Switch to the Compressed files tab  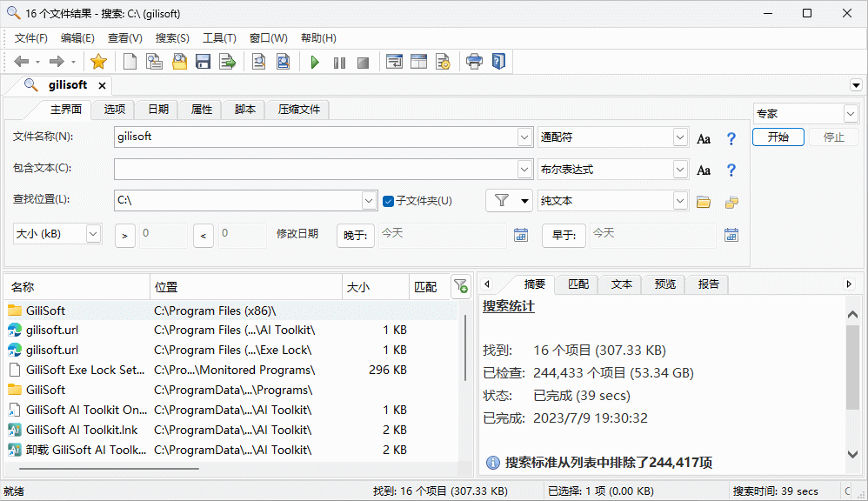pyautogui.click(x=299, y=110)
